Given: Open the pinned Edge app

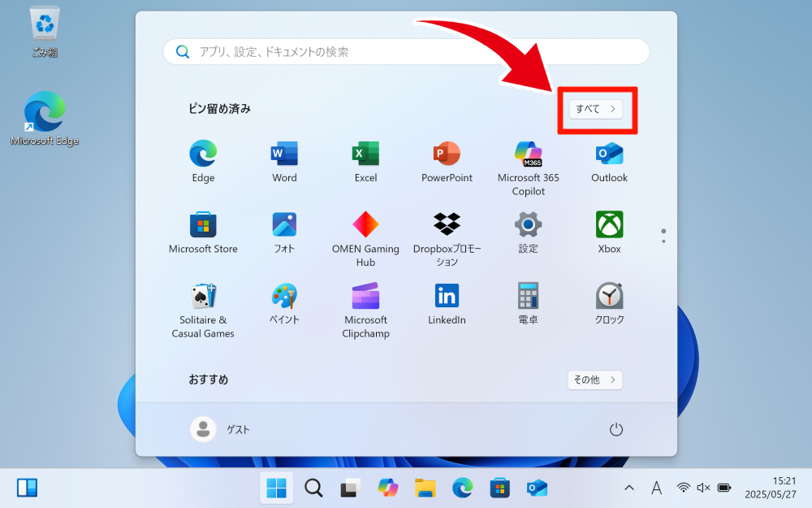Looking at the screenshot, I should [x=203, y=161].
